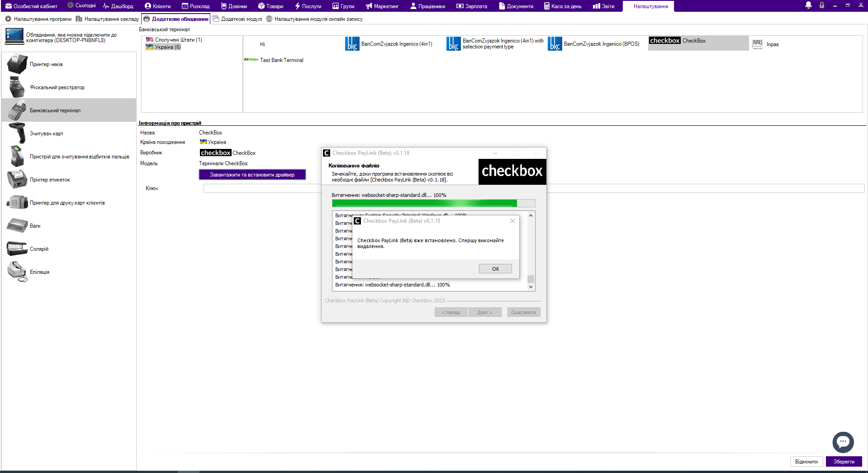This screenshot has height=473, width=868.
Task: Select Фіскальний реєстратор device icon
Action: point(17,87)
